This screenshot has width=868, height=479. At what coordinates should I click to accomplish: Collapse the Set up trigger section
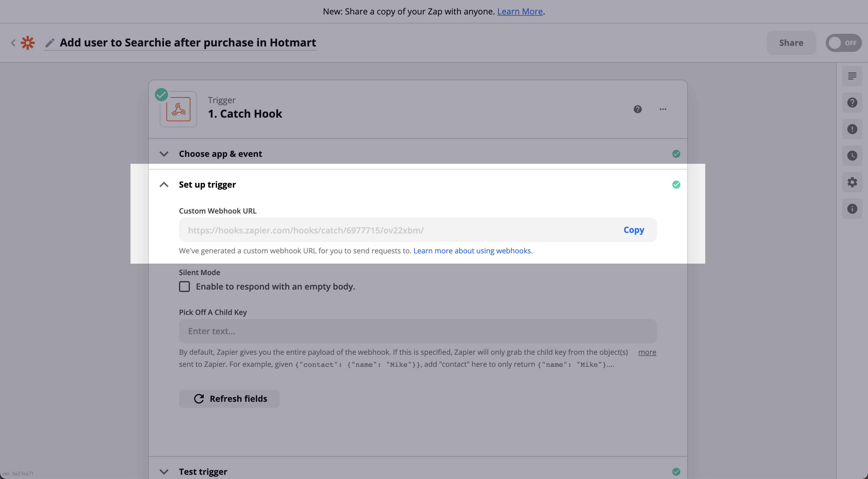pyautogui.click(x=164, y=185)
